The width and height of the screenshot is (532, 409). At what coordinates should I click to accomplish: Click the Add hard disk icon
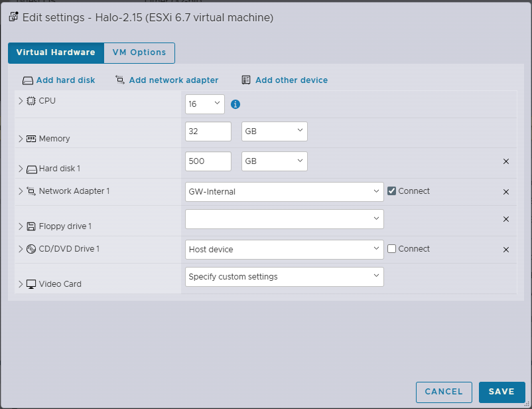[x=27, y=80]
